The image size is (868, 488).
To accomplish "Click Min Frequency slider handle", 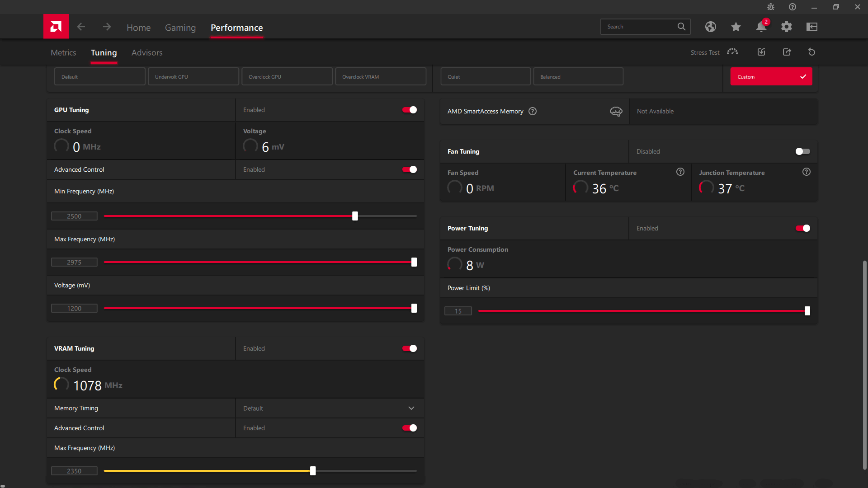I will coord(355,216).
